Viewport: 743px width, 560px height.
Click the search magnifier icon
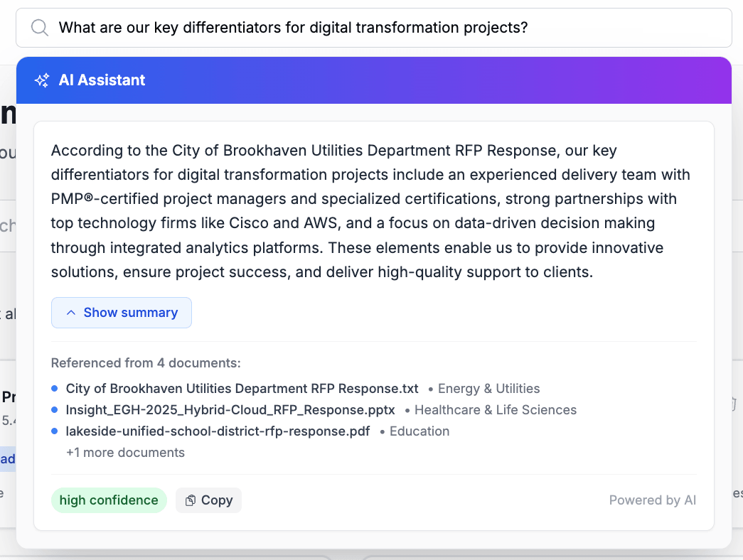click(x=39, y=27)
